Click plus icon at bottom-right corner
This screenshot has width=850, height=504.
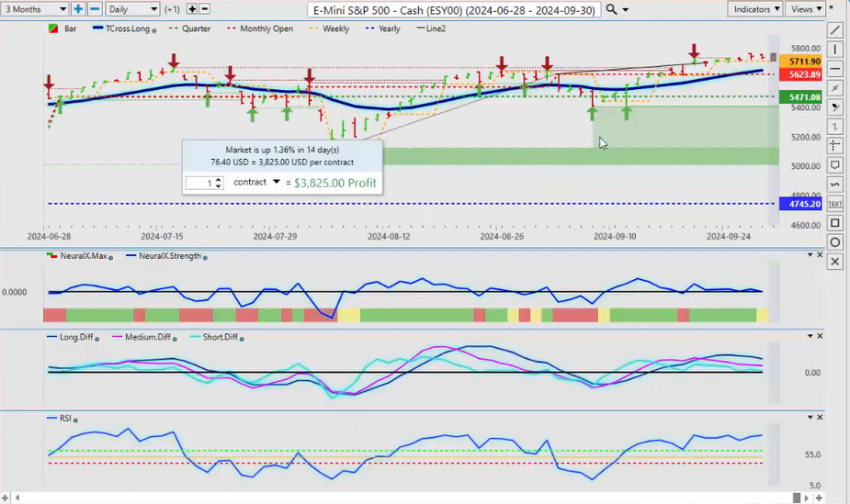click(x=819, y=498)
